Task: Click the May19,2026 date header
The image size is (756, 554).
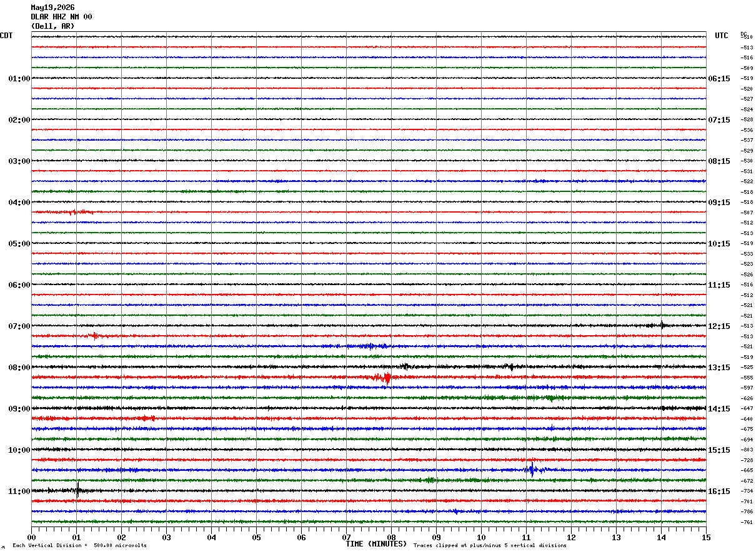Action: click(x=52, y=8)
